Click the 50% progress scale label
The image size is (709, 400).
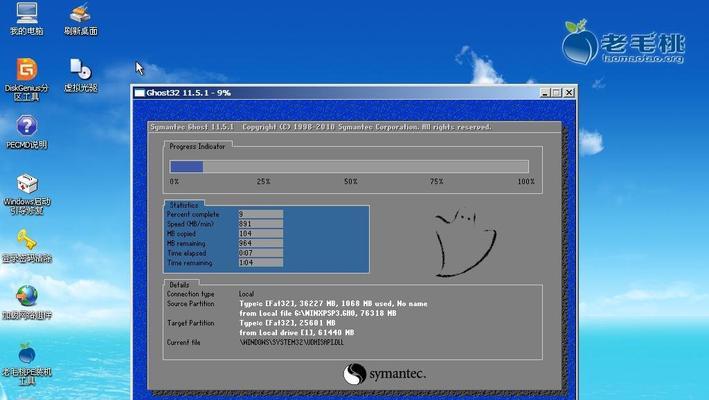pyautogui.click(x=350, y=181)
